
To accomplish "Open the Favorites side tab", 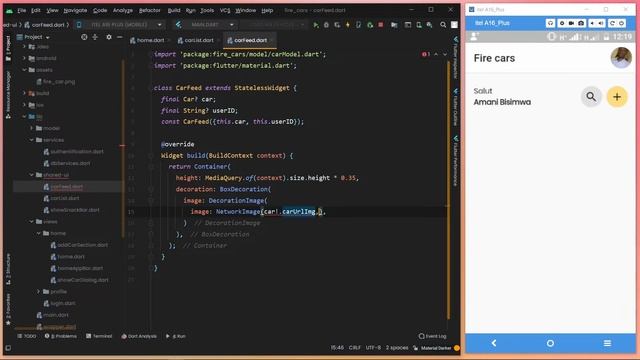I will point(8,309).
